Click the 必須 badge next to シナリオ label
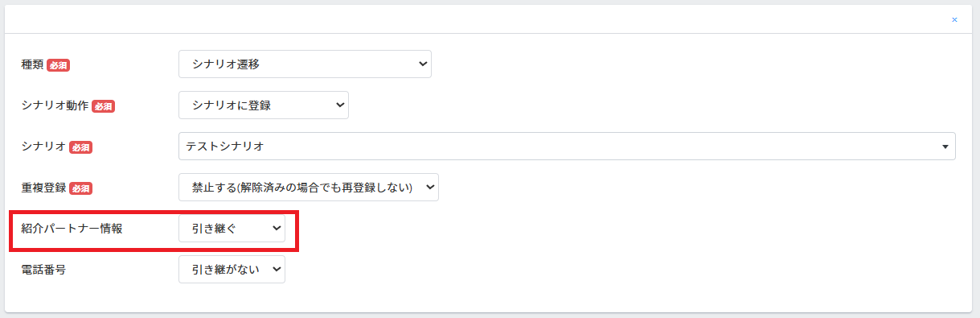 click(80, 147)
